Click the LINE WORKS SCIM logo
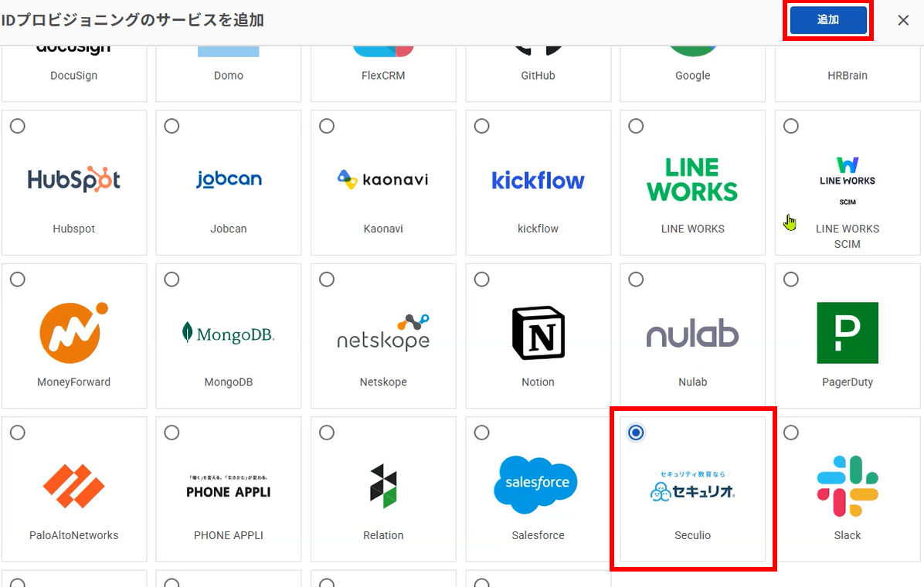This screenshot has height=587, width=924. coord(848,180)
